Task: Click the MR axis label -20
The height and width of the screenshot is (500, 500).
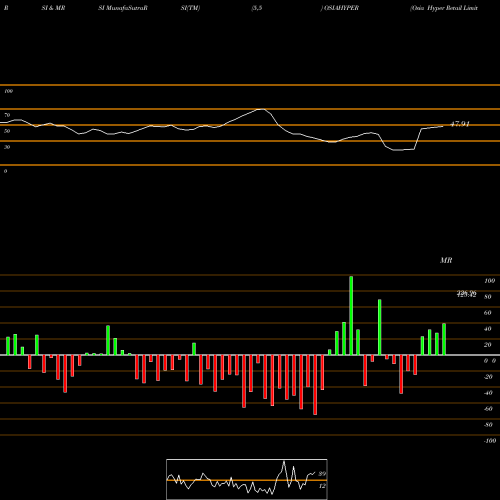Action: pyautogui.click(x=488, y=377)
